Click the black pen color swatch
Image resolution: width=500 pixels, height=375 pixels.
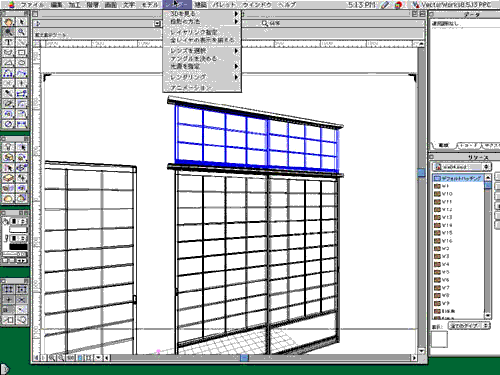[18, 247]
